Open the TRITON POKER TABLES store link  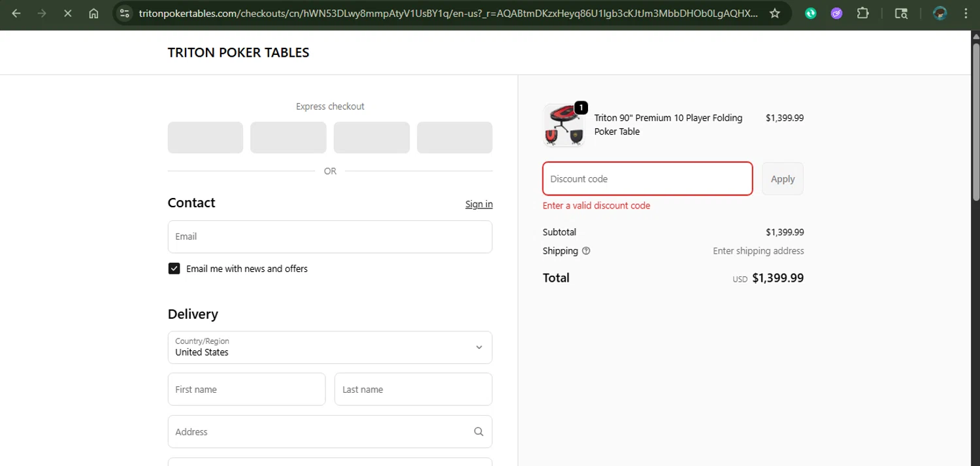[x=238, y=53]
